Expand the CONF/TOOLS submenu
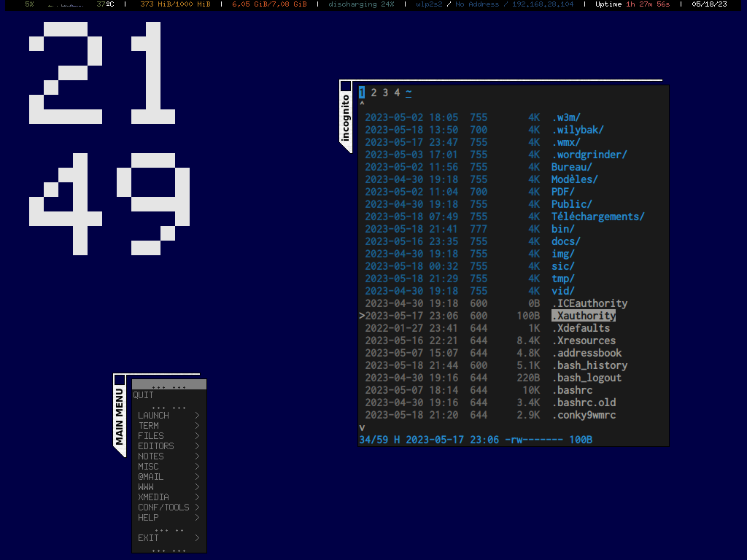This screenshot has height=560, width=747. (197, 507)
